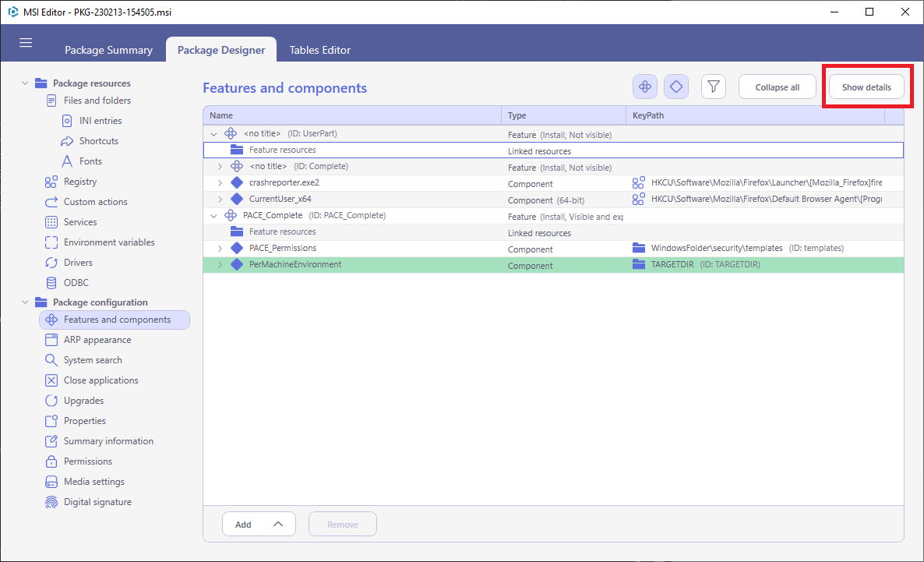The height and width of the screenshot is (562, 924).
Task: Click the Drivers icon
Action: click(x=51, y=263)
